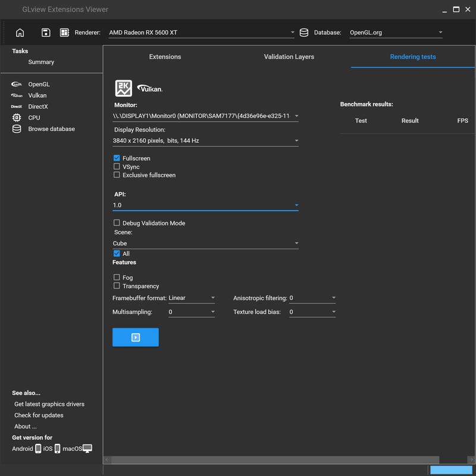
Task: Select the OpenGL entry in the sidebar
Action: coord(39,84)
